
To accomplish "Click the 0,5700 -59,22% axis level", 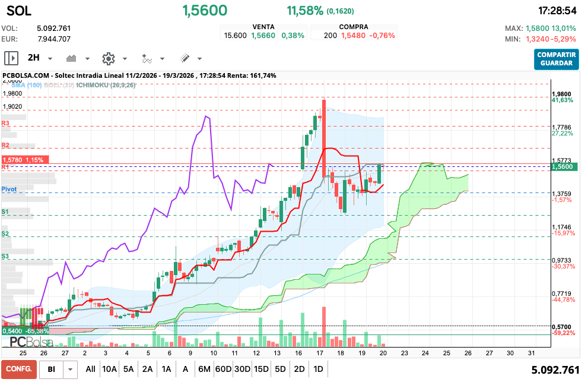I will (563, 330).
